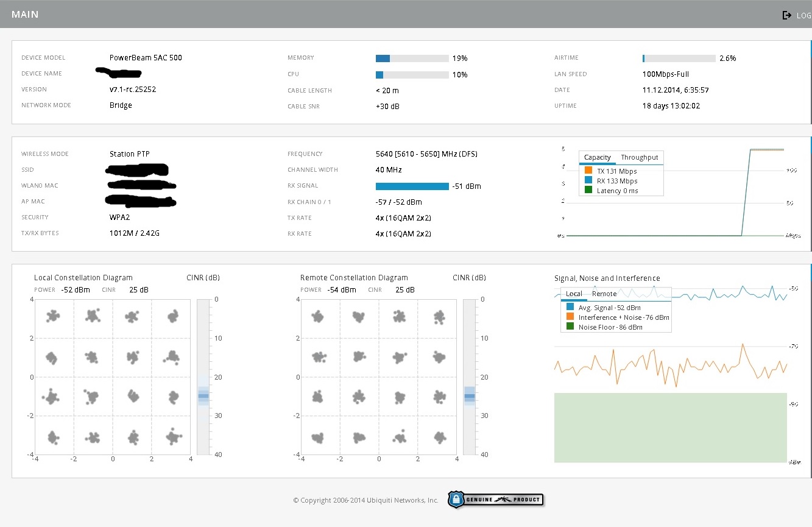Screen dimensions: 812x527
Task: Click the Local Constellation Diagram title
Action: point(83,278)
